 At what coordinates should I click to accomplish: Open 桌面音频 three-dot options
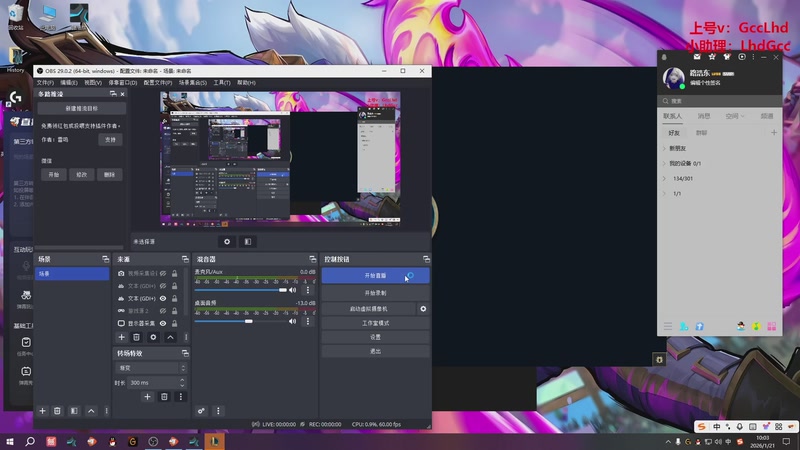[x=308, y=321]
